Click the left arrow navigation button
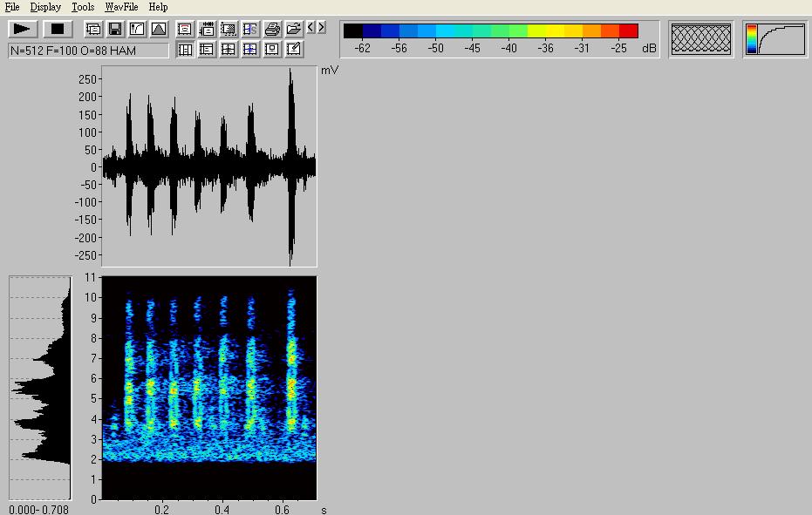This screenshot has width=812, height=515. tap(311, 27)
